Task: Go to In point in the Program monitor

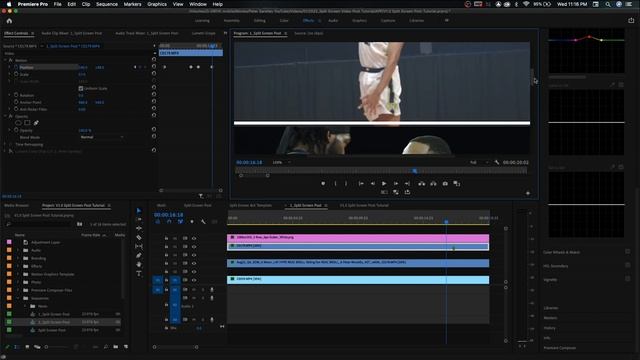Action: coord(361,184)
